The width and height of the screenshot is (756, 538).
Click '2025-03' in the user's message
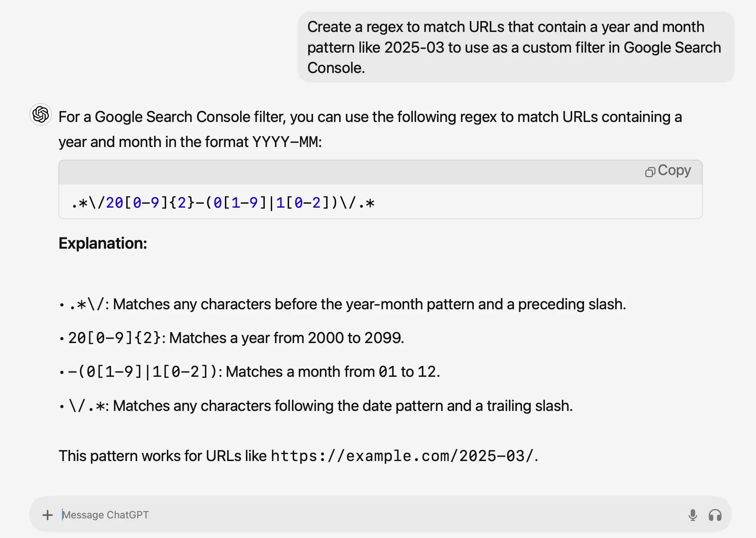coord(414,48)
